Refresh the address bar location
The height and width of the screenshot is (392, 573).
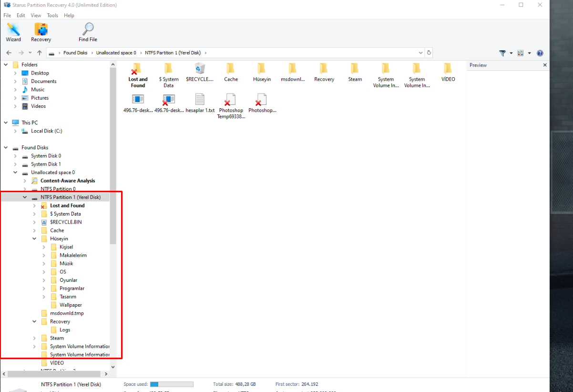(429, 53)
